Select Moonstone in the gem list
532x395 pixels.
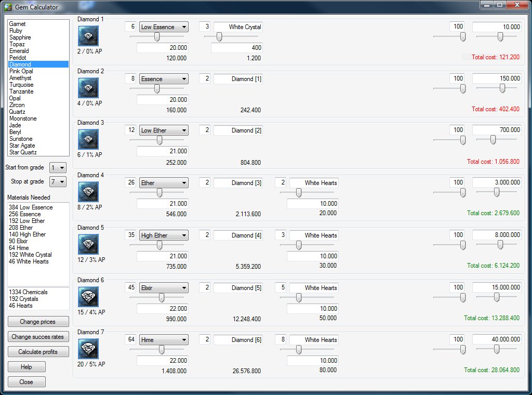pyautogui.click(x=38, y=118)
